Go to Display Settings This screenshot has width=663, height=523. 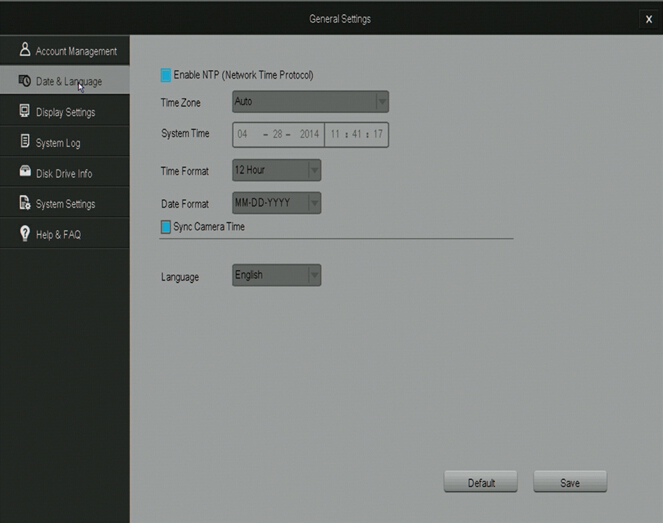click(65, 111)
